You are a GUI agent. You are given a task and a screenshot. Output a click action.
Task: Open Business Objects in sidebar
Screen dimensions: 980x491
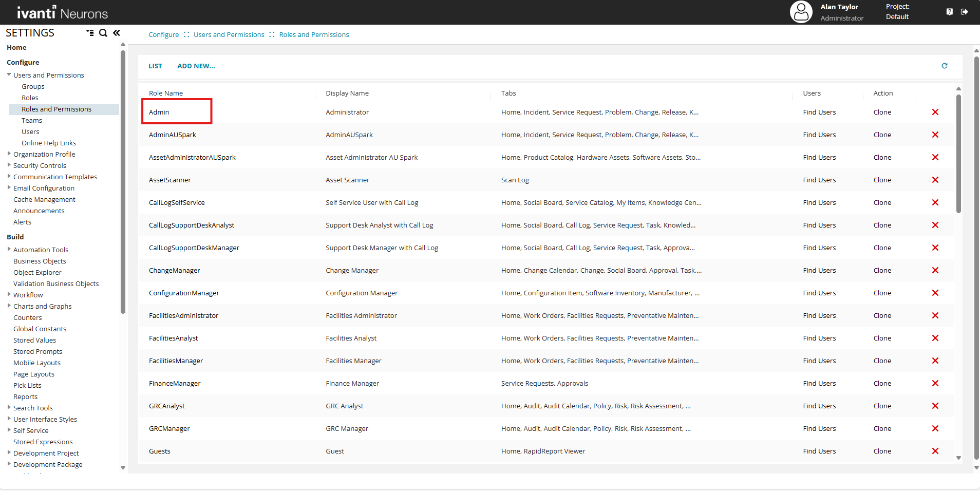(40, 261)
